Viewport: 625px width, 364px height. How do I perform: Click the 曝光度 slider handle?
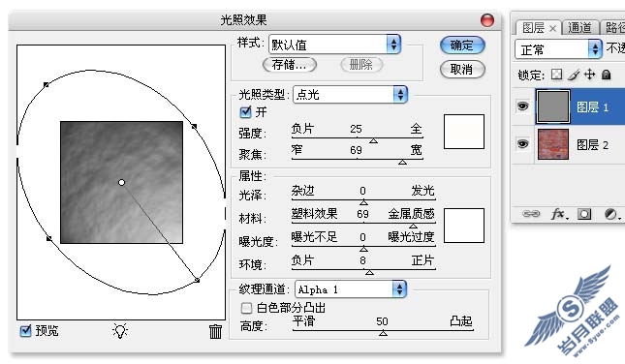pyautogui.click(x=363, y=250)
